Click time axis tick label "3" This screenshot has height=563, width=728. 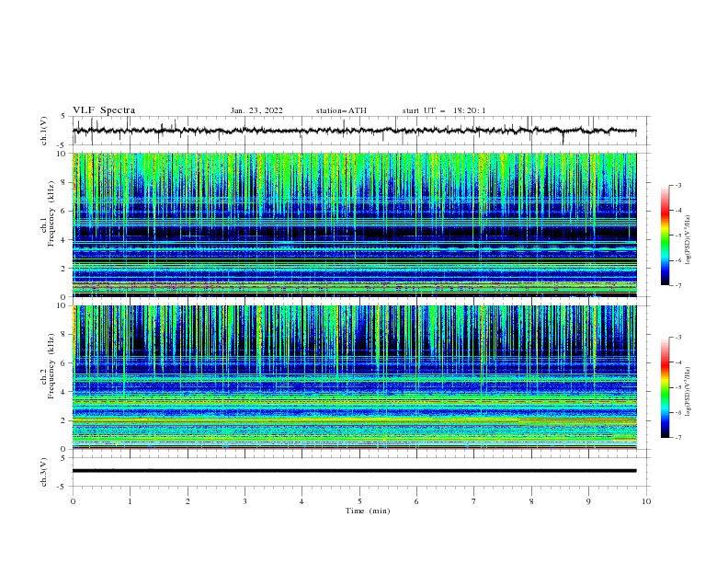click(245, 501)
